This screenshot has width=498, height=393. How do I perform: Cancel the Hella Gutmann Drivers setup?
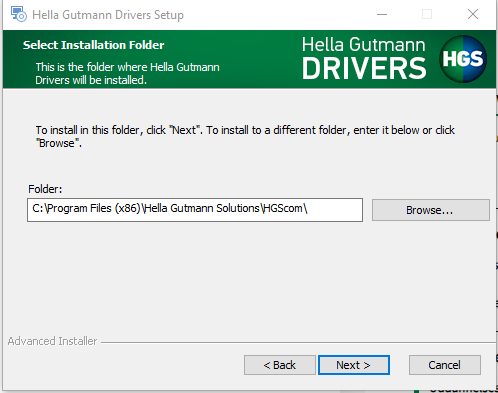point(445,365)
